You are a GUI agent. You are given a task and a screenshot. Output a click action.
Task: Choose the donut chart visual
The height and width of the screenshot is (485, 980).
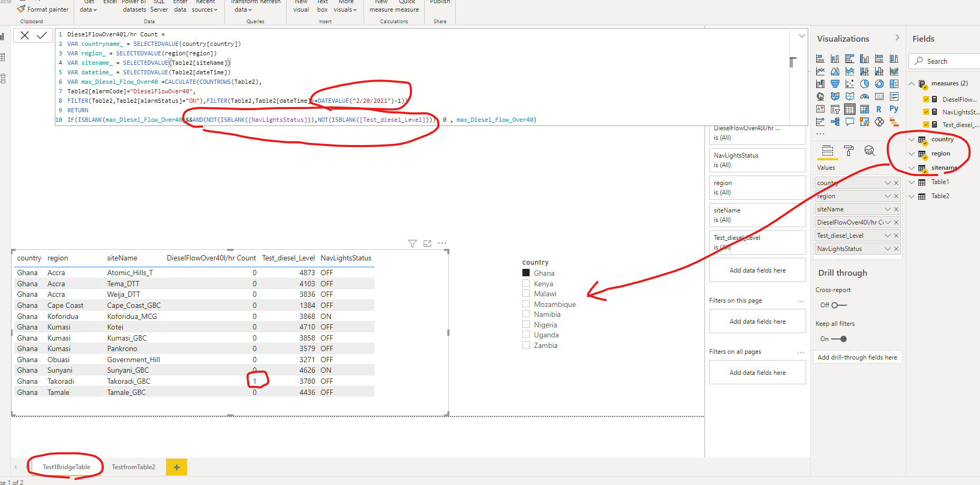tap(879, 84)
